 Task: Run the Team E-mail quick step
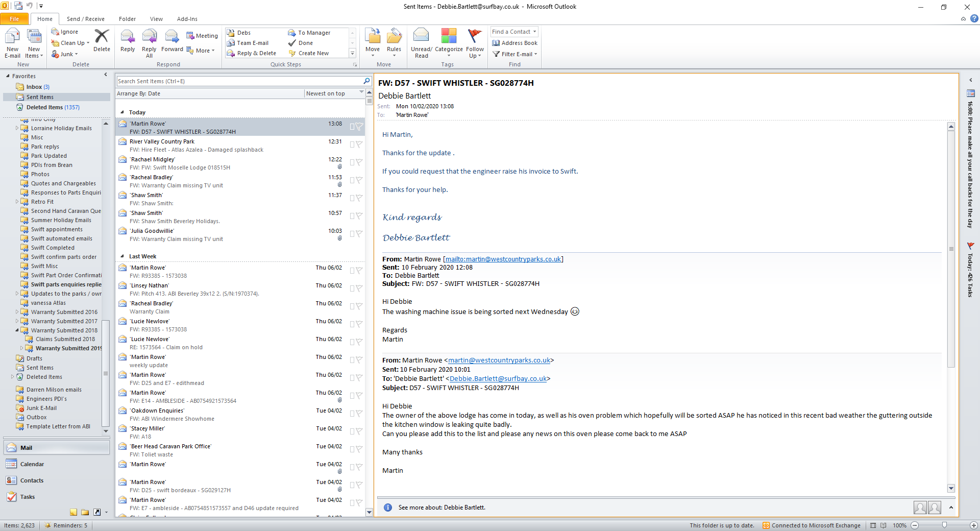click(248, 43)
